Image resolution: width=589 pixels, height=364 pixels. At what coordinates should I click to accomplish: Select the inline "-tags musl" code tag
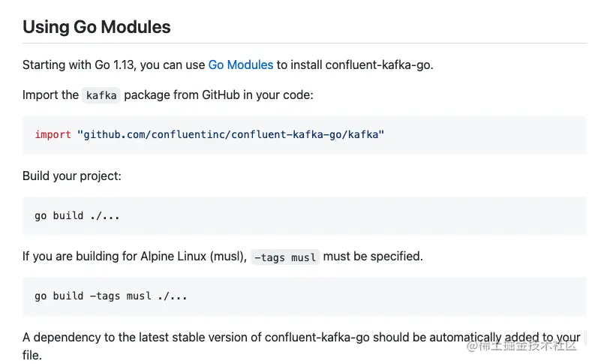click(285, 257)
